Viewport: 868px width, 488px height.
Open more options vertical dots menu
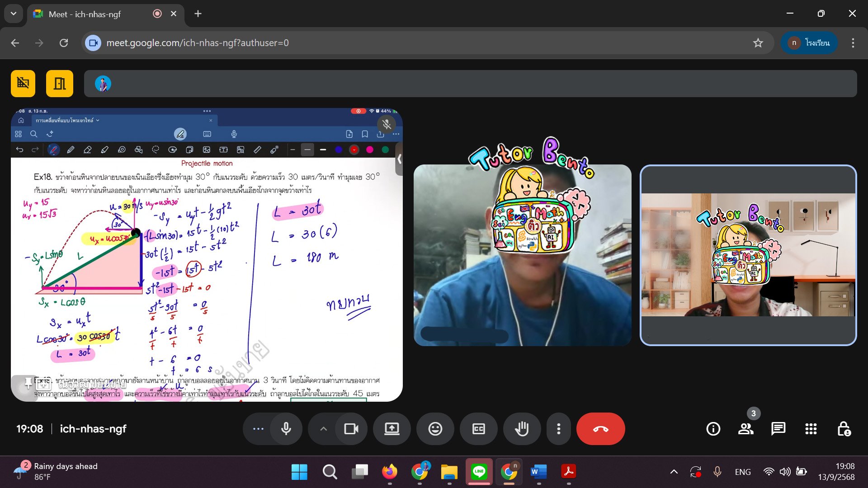pyautogui.click(x=558, y=429)
